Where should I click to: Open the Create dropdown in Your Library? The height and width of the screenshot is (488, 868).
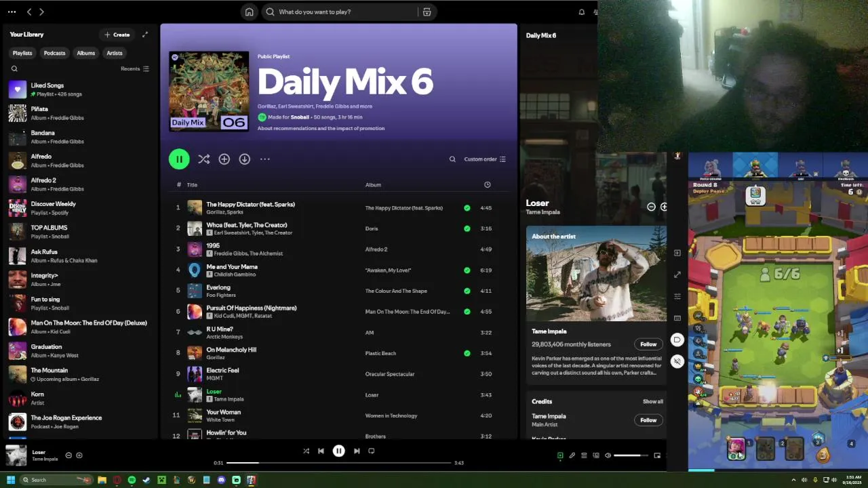coord(117,35)
